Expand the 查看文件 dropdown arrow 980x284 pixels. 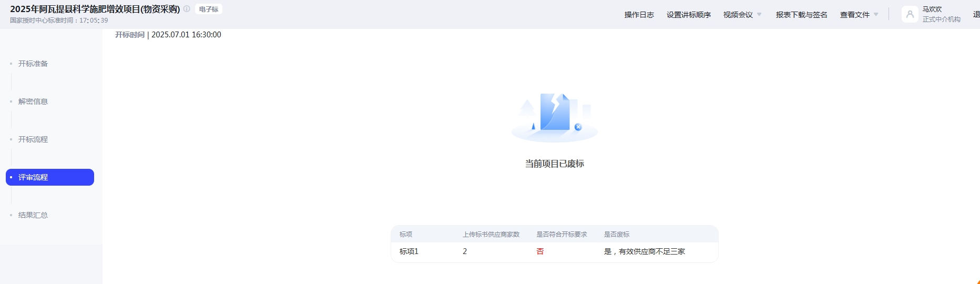(x=876, y=15)
